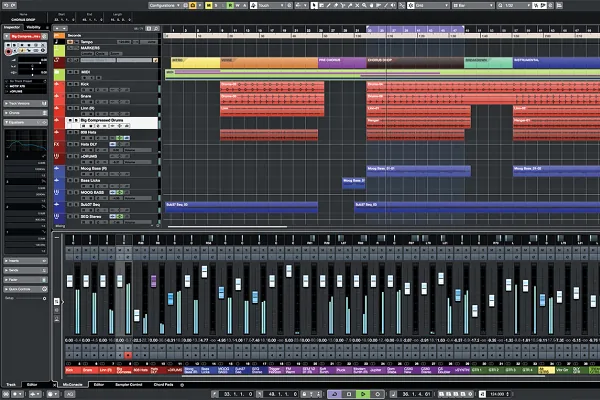Expand the Track Versions inspector section
The width and height of the screenshot is (600, 400).
coord(25,103)
